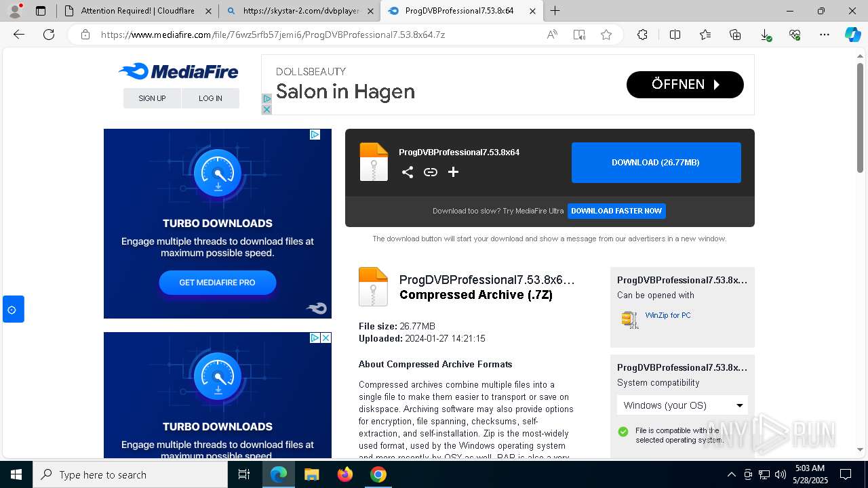Click the page vertical scrollbar thumb
The image size is (868, 488).
[x=860, y=117]
